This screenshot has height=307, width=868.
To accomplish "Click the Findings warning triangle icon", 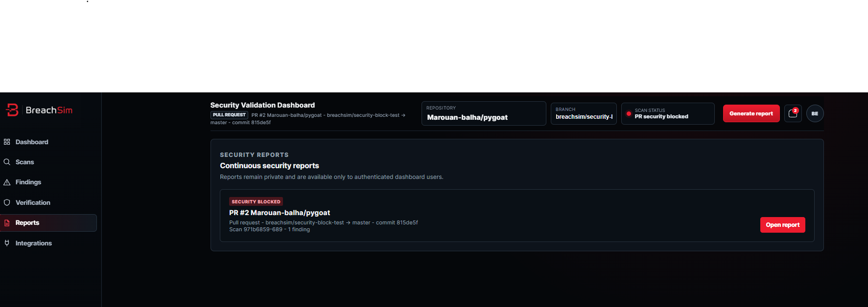I will tap(7, 182).
